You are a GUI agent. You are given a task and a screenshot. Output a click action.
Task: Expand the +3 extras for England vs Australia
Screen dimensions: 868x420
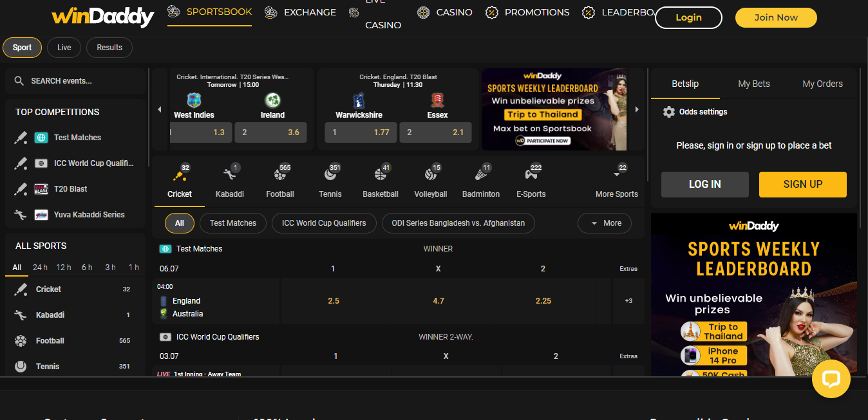tap(628, 301)
